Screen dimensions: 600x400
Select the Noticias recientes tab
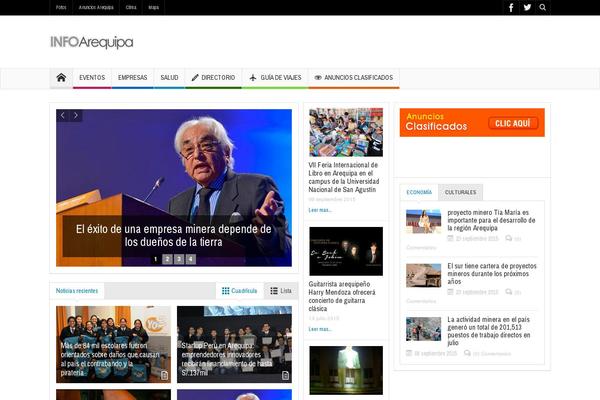(77, 291)
